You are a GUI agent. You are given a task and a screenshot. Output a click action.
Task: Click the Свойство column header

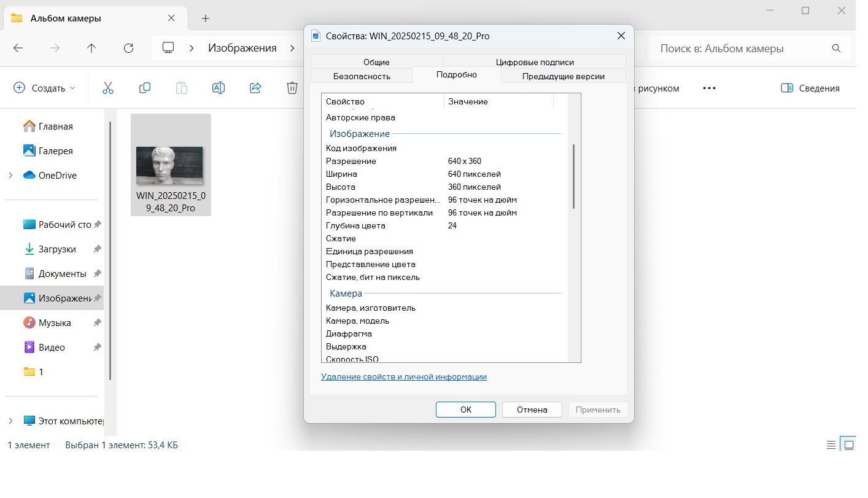click(383, 101)
